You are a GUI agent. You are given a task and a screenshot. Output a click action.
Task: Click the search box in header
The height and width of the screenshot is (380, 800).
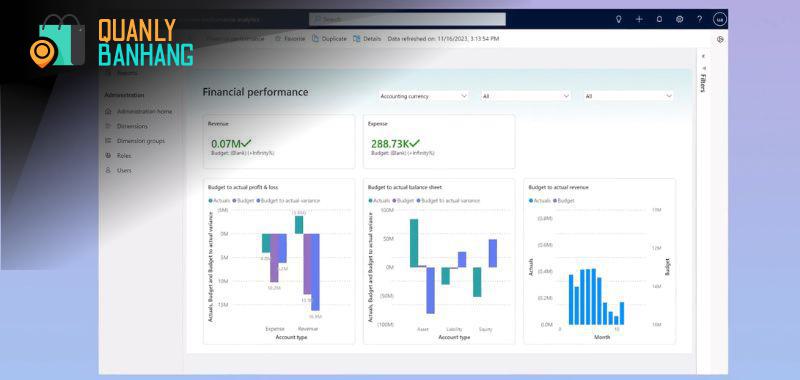click(407, 19)
